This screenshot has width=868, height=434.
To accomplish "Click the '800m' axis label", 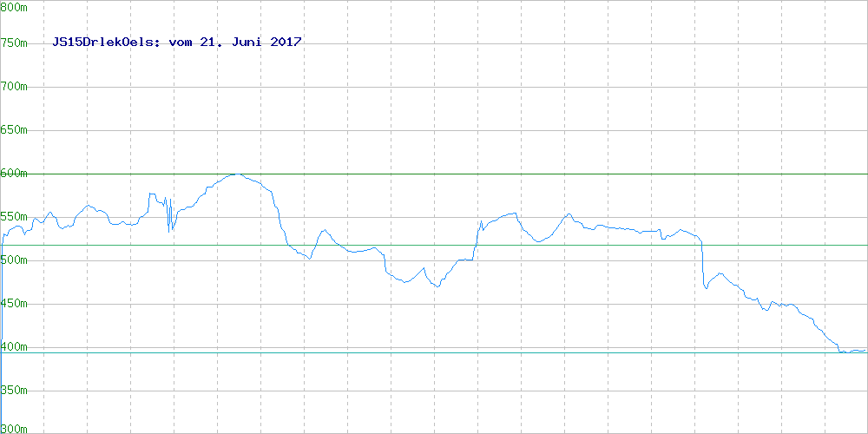I will coord(14,8).
